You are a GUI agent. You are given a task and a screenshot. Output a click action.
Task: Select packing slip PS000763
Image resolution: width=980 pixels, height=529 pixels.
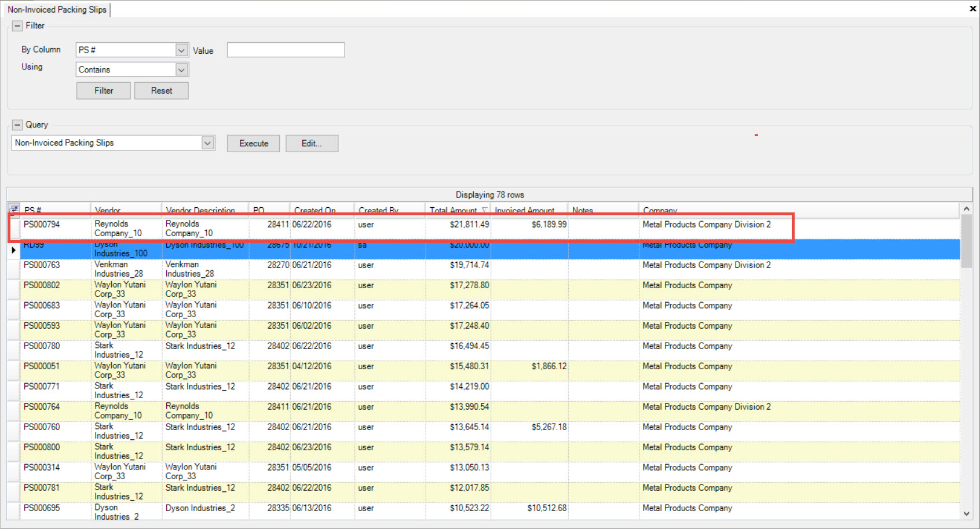click(42, 265)
